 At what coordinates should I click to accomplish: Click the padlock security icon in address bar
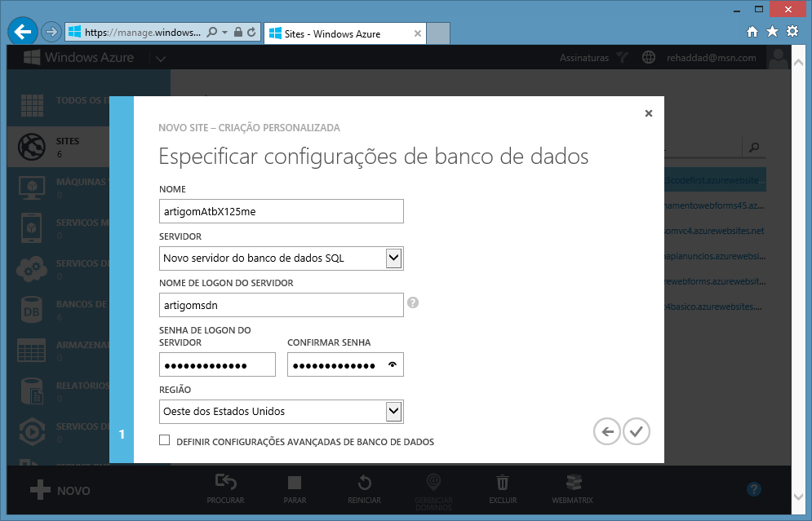pyautogui.click(x=238, y=32)
